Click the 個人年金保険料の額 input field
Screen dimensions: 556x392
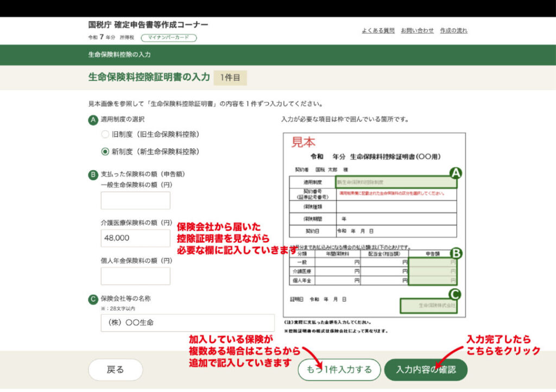(135, 276)
